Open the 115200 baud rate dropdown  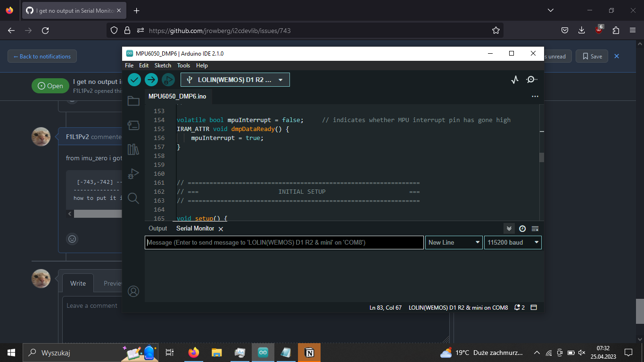[512, 242]
